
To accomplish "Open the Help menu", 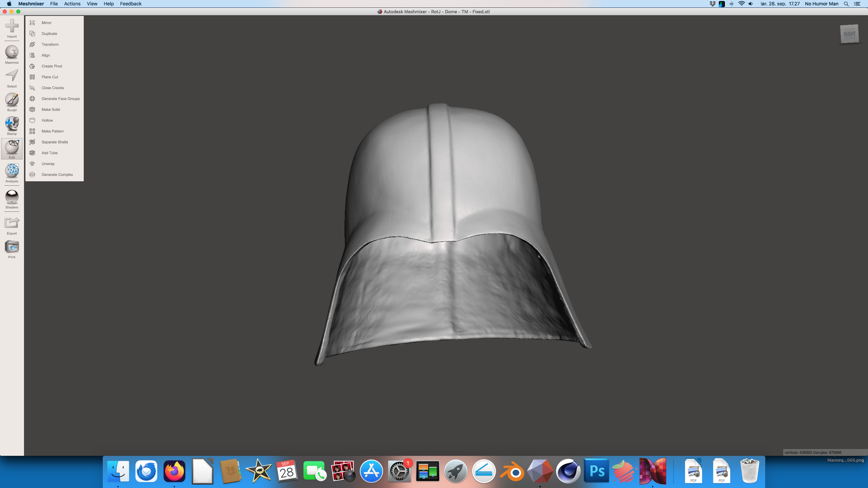I will [x=108, y=4].
